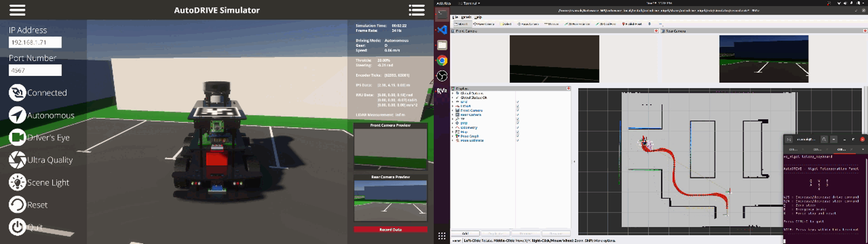Expand the Global Status tree item
Viewport: 868px width, 244px height.
pyautogui.click(x=453, y=97)
